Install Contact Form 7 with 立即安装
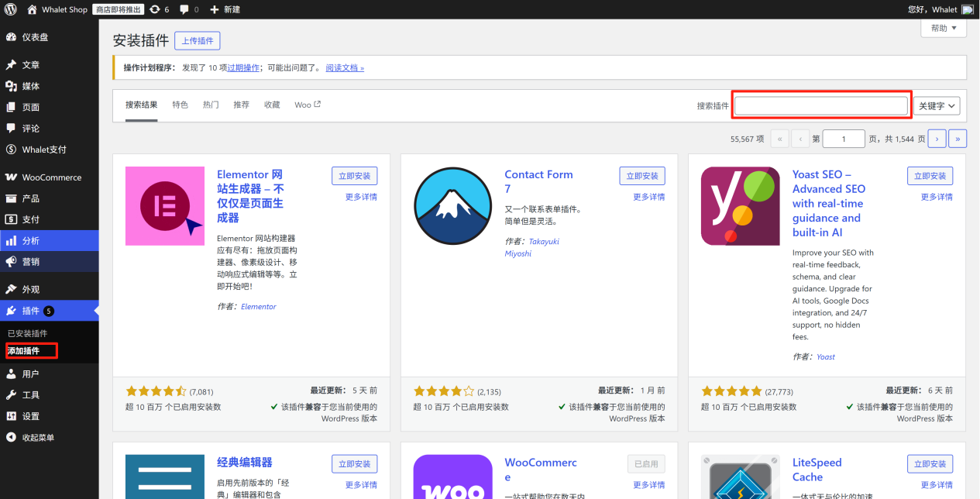The height and width of the screenshot is (499, 980). [642, 176]
